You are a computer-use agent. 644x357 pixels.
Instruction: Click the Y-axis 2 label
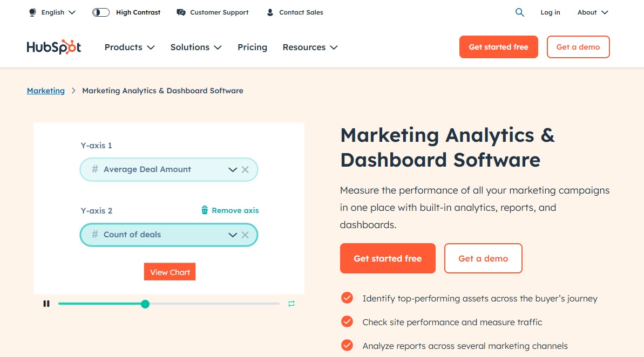[96, 210]
